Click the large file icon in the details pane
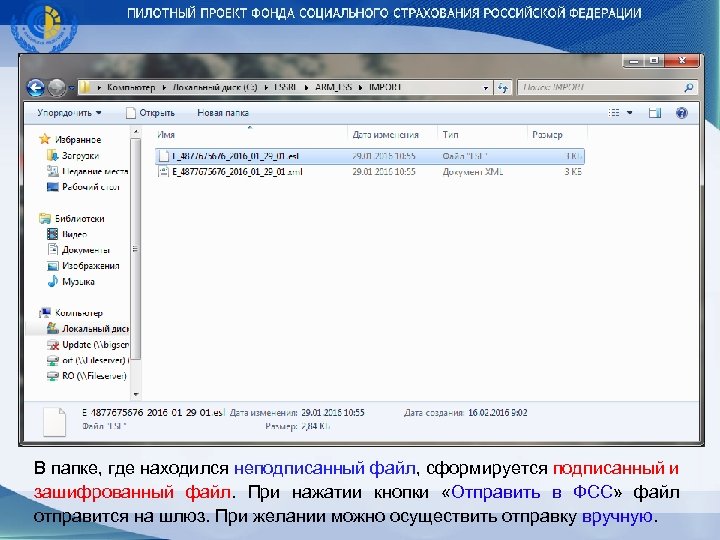The image size is (720, 540). tap(54, 422)
